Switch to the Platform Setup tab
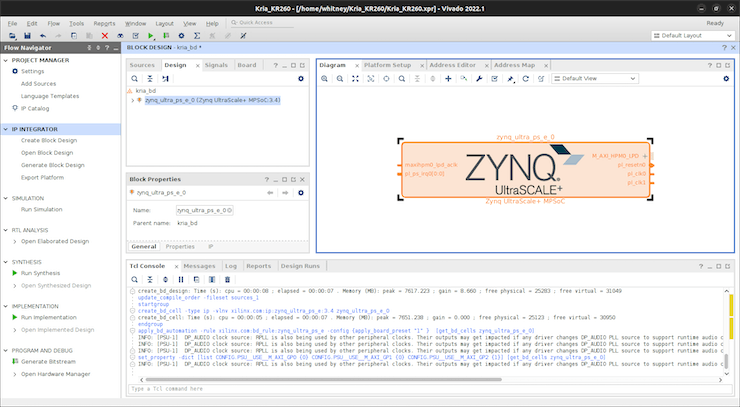 387,65
